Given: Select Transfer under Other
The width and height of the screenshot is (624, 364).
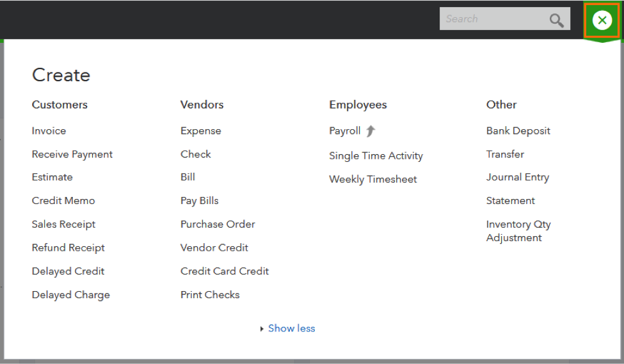Looking at the screenshot, I should coord(505,154).
